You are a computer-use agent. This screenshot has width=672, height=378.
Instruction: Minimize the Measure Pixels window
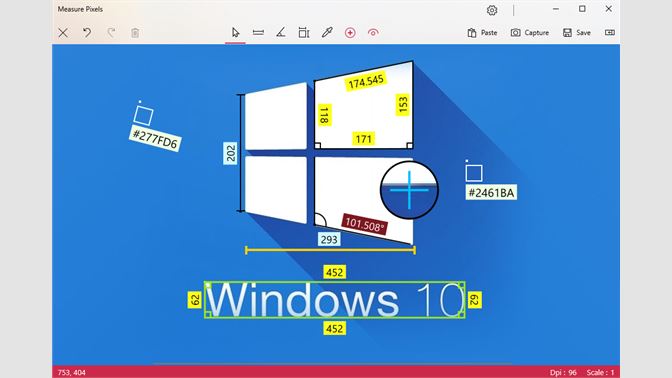[556, 9]
